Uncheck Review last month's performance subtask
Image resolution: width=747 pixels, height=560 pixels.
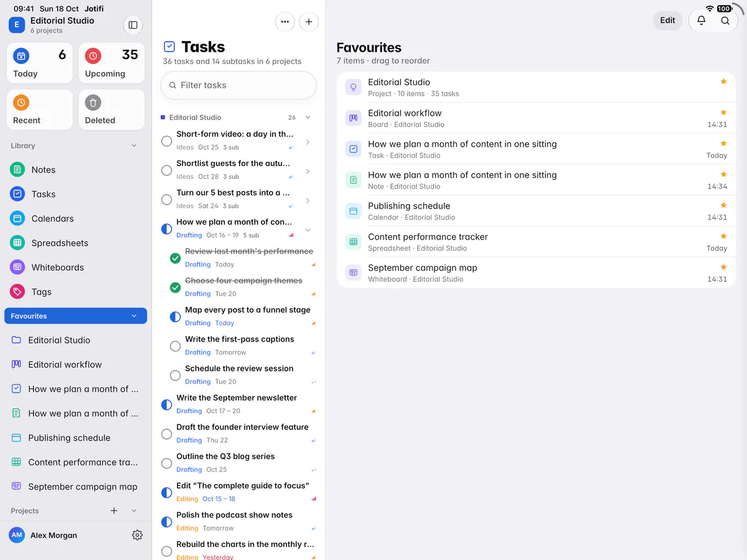[176, 258]
